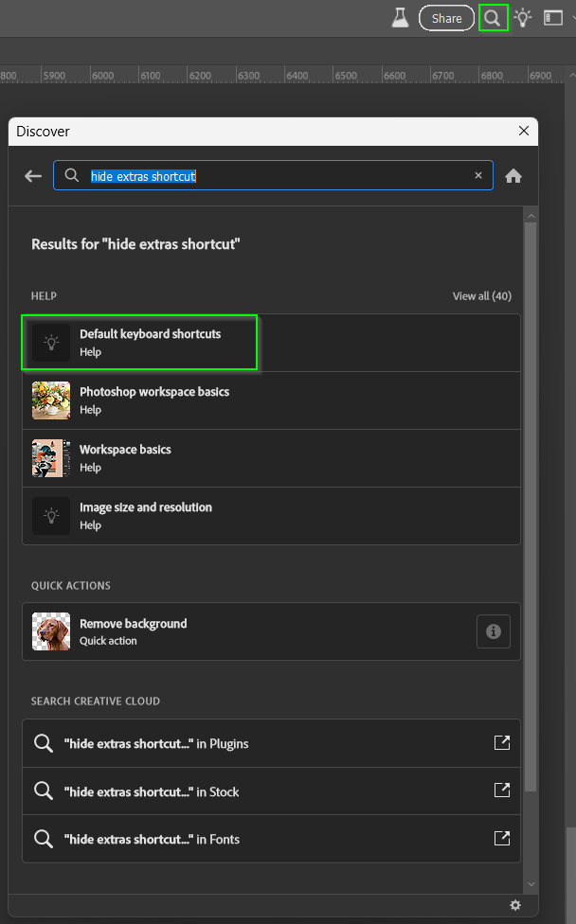
Task: Open the beaker beta features icon
Action: point(401,18)
